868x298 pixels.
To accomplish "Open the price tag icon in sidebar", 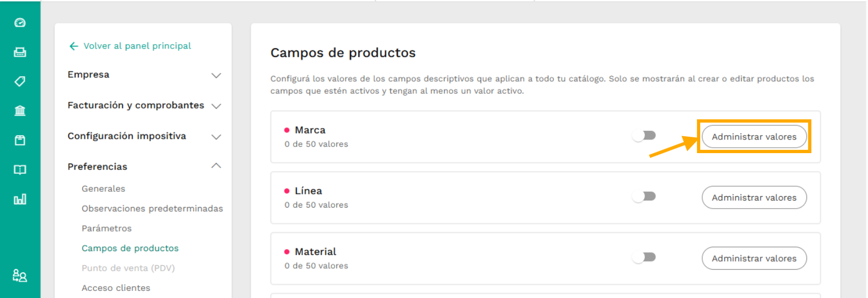I will click(x=20, y=82).
